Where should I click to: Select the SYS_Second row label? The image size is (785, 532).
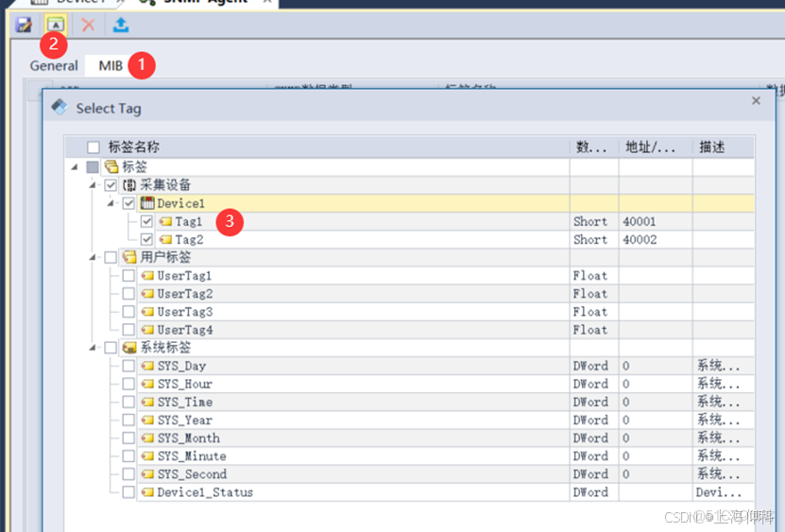(x=193, y=474)
